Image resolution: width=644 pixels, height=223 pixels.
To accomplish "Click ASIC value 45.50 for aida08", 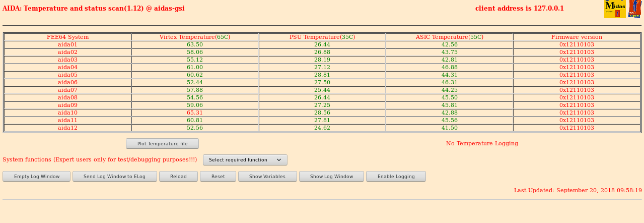I will [x=450, y=97].
